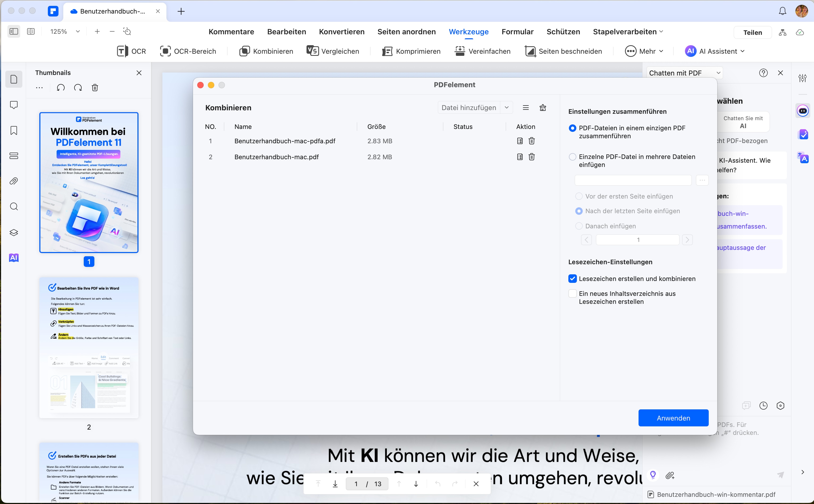This screenshot has height=504, width=814.
Task: Switch to two-page reading view icon
Action: (x=31, y=31)
